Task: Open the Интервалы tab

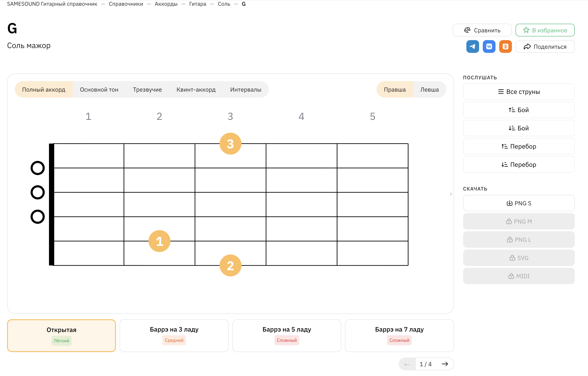Action: pos(246,89)
